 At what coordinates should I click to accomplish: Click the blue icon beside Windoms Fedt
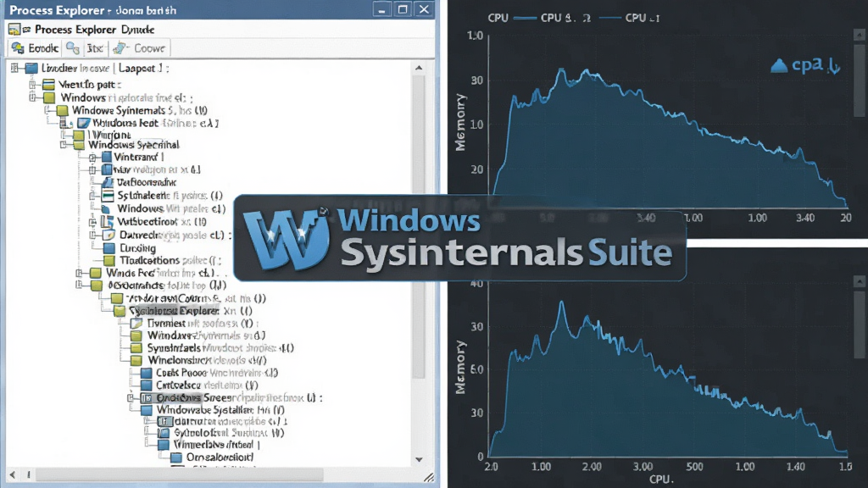(x=84, y=123)
